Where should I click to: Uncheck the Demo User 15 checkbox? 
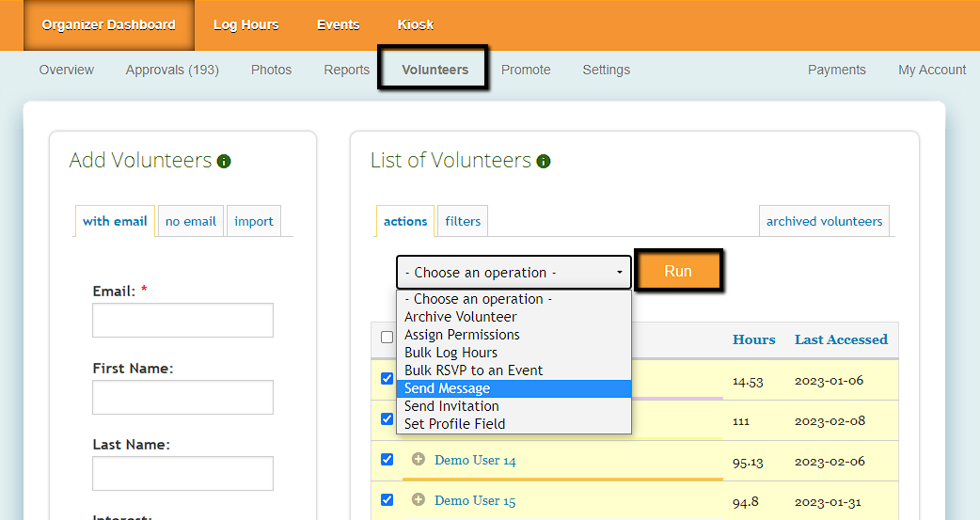coord(387,500)
